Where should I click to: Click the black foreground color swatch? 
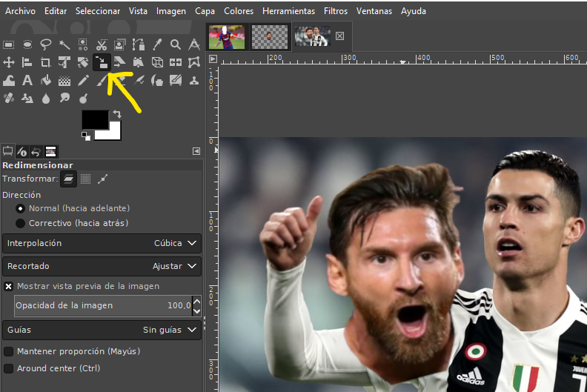pos(93,119)
